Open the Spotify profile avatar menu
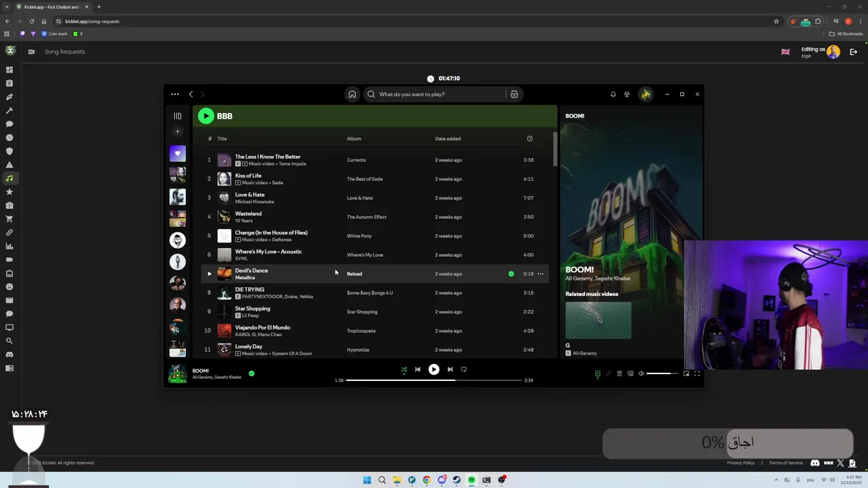 point(646,94)
